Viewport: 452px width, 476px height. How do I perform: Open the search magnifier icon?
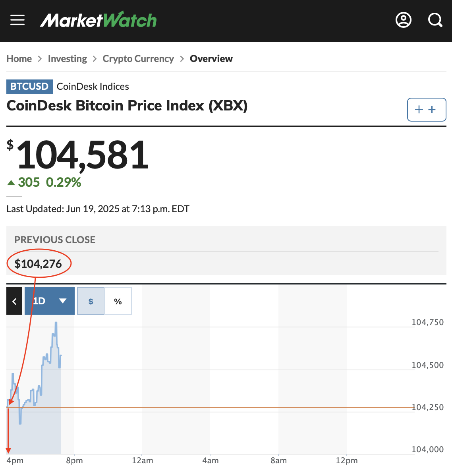pos(435,20)
